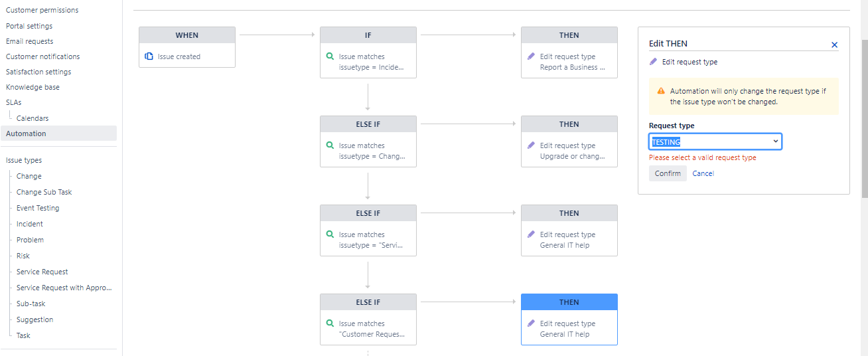Click the issuetype = "Servi… condition text
868x356 pixels.
point(371,245)
